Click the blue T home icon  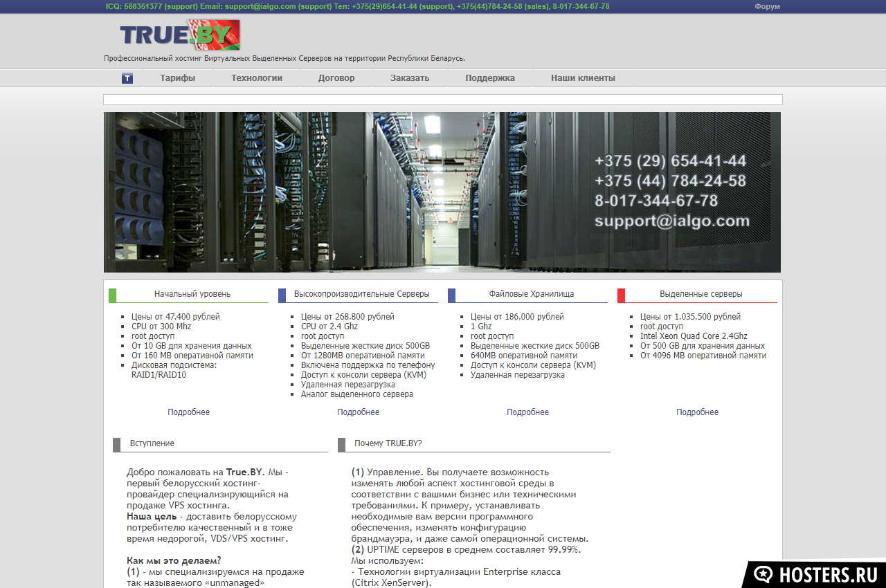click(127, 78)
